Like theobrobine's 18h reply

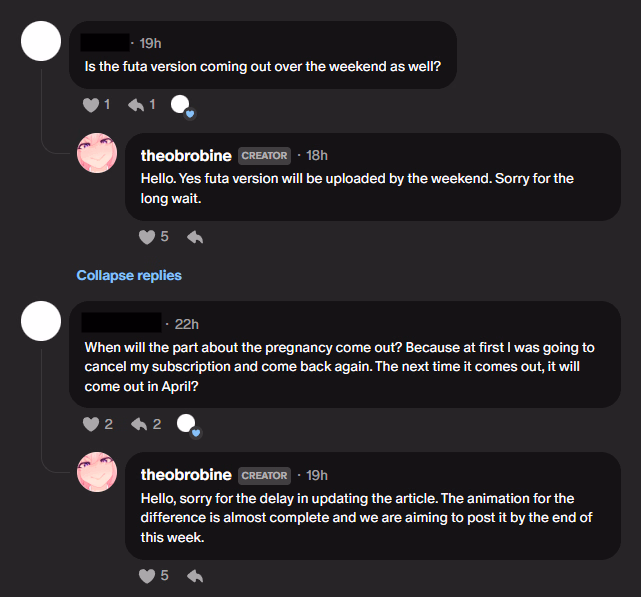click(147, 237)
